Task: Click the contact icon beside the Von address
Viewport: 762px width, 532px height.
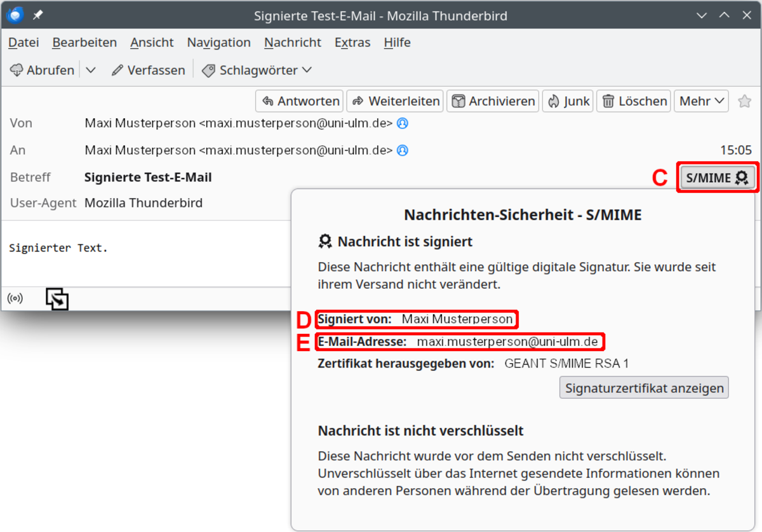Action: coord(403,123)
